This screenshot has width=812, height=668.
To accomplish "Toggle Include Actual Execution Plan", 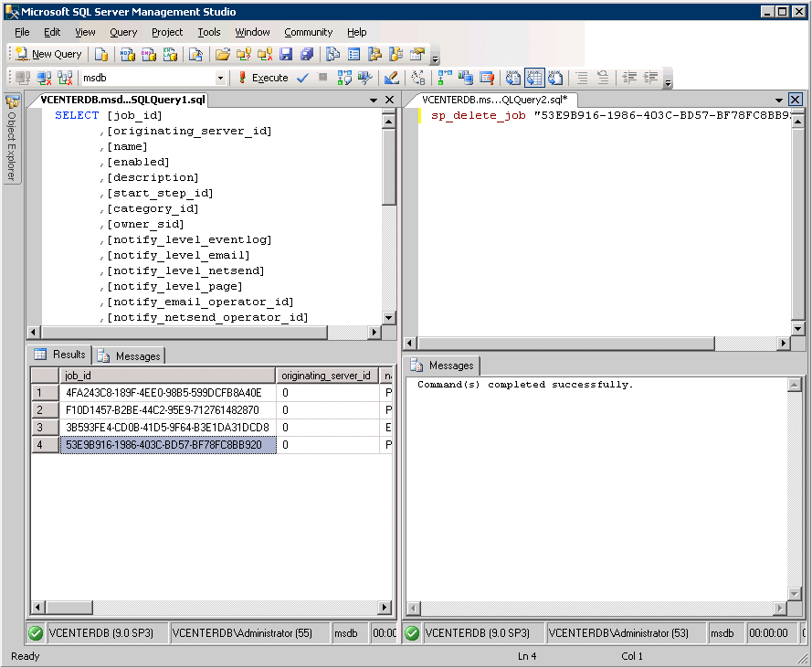I will pyautogui.click(x=444, y=78).
